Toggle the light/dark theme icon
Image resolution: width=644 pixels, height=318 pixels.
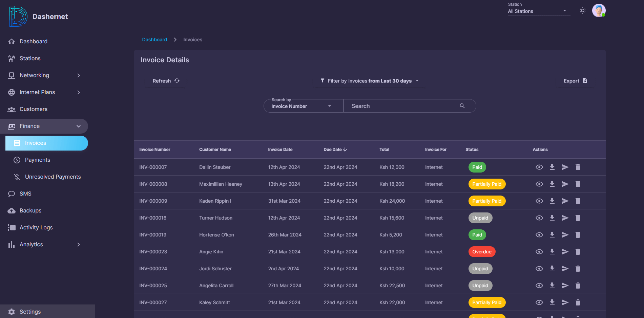tap(582, 10)
